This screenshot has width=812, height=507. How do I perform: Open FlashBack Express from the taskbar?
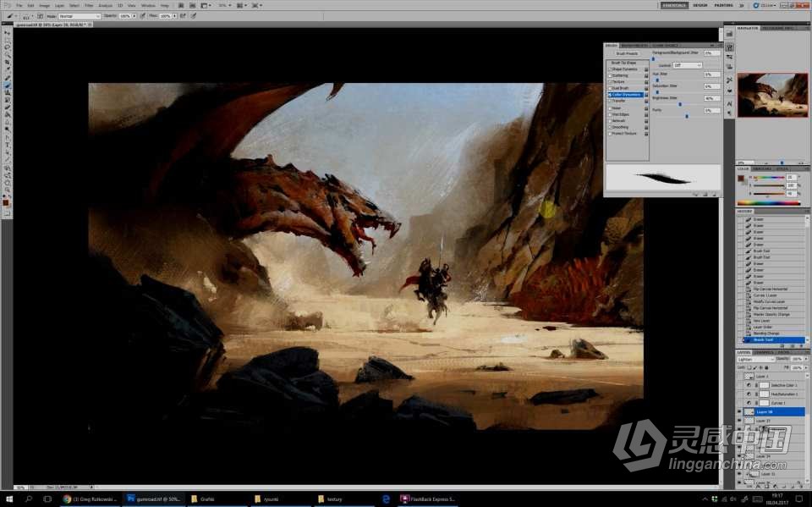429,499
